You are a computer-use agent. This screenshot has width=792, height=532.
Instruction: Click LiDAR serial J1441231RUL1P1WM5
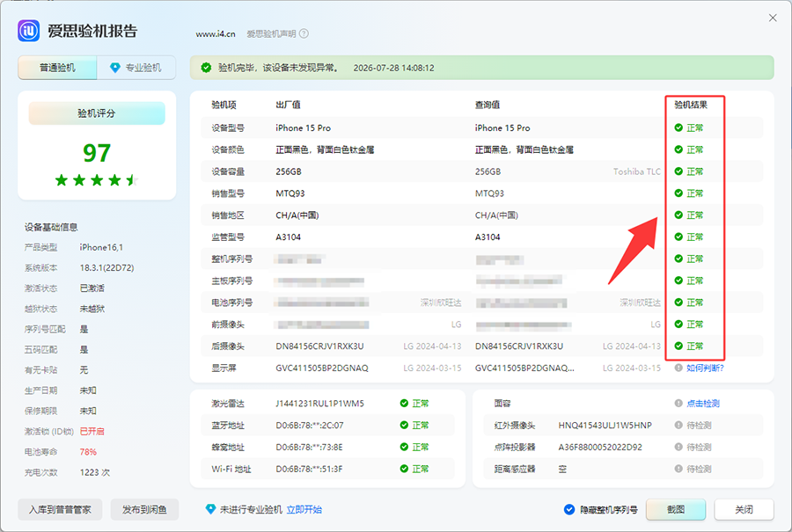(319, 404)
